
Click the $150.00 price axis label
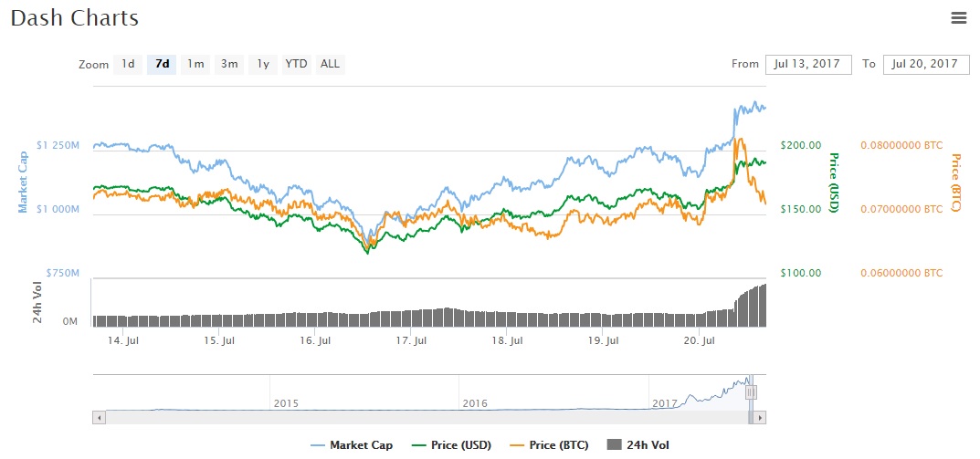(x=801, y=209)
